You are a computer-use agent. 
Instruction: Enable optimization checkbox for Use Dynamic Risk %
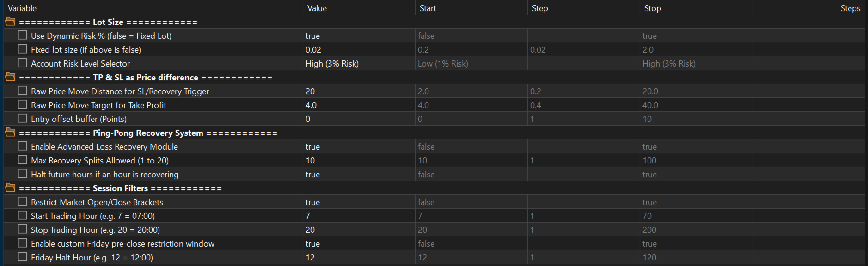[22, 35]
